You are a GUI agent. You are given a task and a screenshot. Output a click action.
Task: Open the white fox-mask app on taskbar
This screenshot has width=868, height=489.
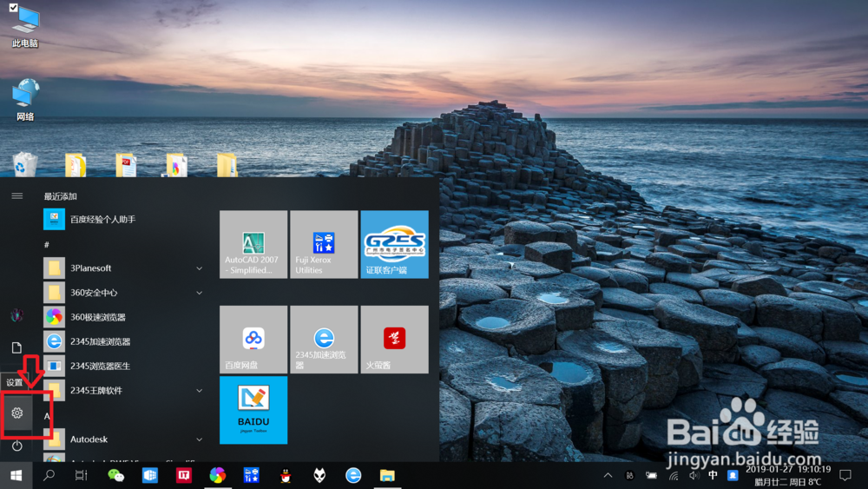pyautogui.click(x=319, y=475)
